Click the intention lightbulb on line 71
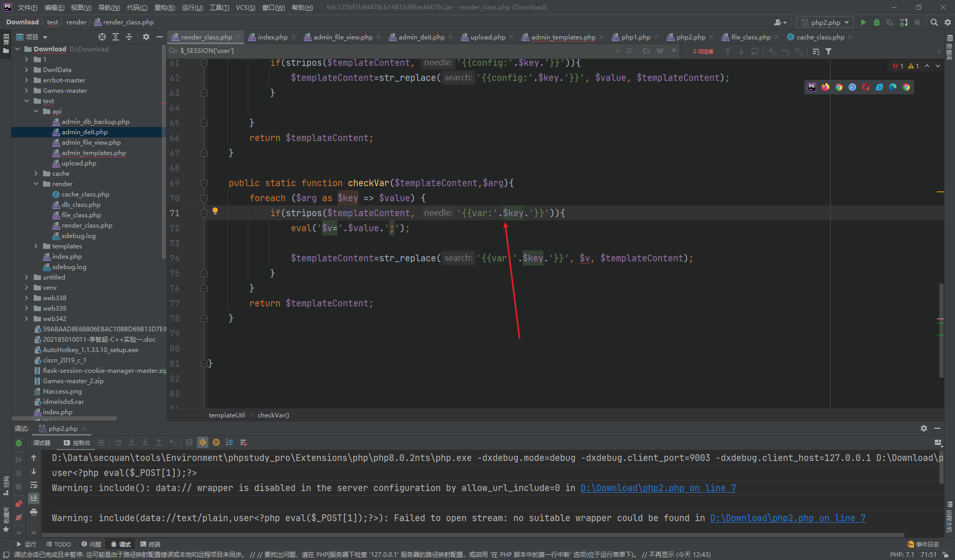Image resolution: width=955 pixels, height=560 pixels. pyautogui.click(x=215, y=212)
